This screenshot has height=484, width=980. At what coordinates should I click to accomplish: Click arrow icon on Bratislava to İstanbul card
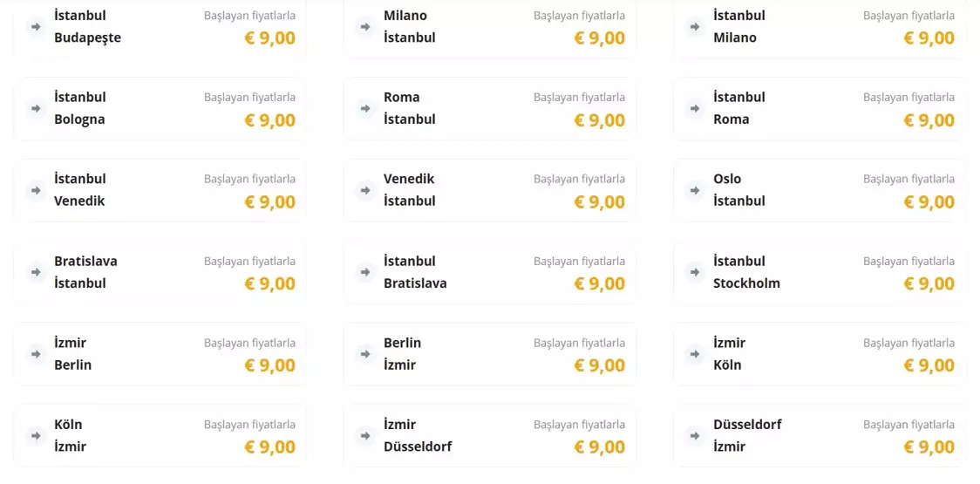[x=36, y=272]
